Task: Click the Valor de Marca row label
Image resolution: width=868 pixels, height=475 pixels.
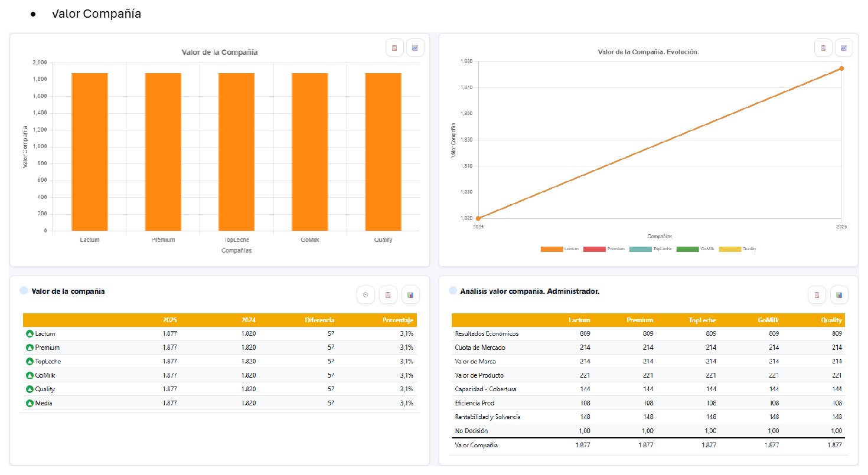Action: tap(475, 361)
